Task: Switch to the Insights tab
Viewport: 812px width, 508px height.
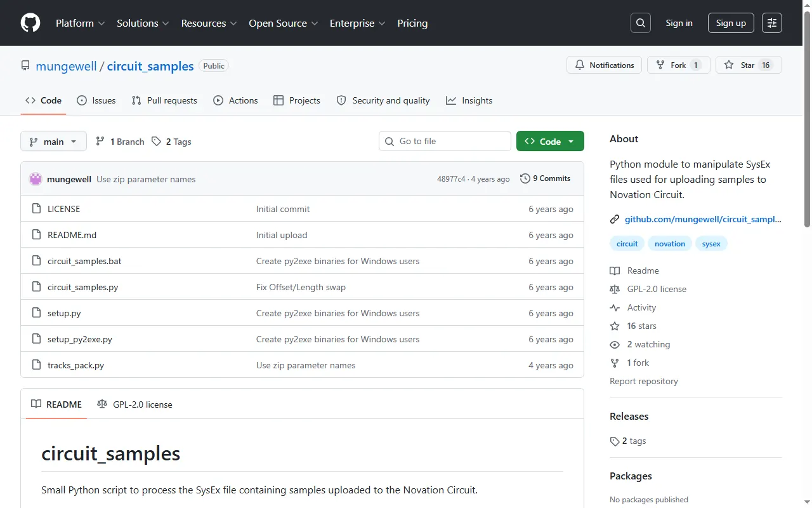Action: (469, 100)
